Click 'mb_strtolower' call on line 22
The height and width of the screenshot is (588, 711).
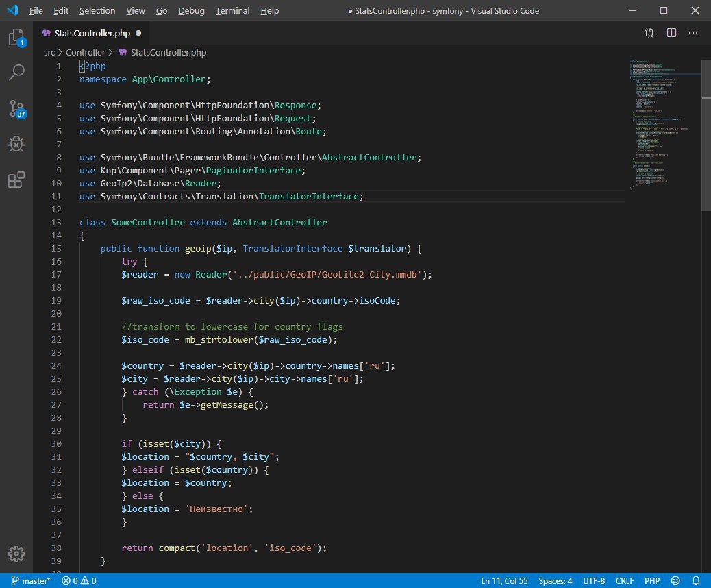pyautogui.click(x=219, y=340)
